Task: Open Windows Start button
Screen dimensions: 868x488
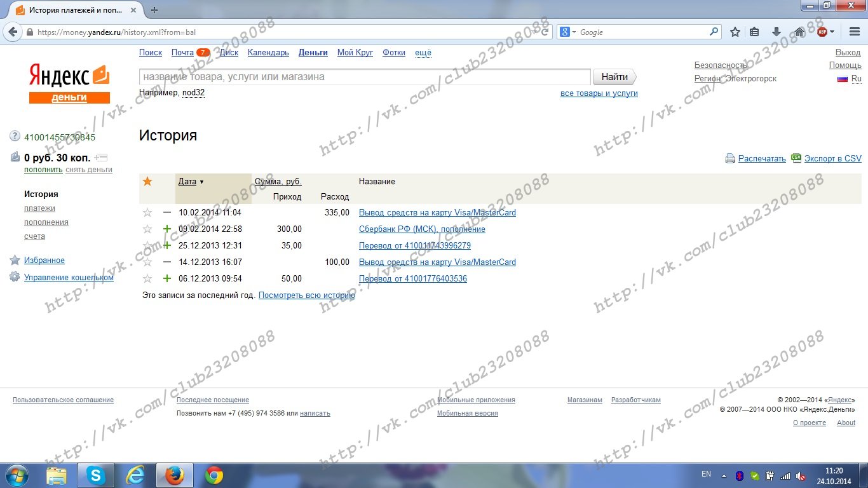Action: pos(17,475)
